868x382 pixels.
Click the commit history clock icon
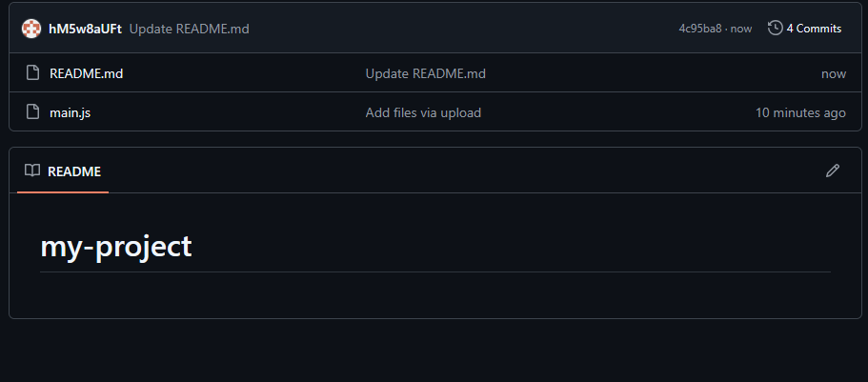[775, 29]
